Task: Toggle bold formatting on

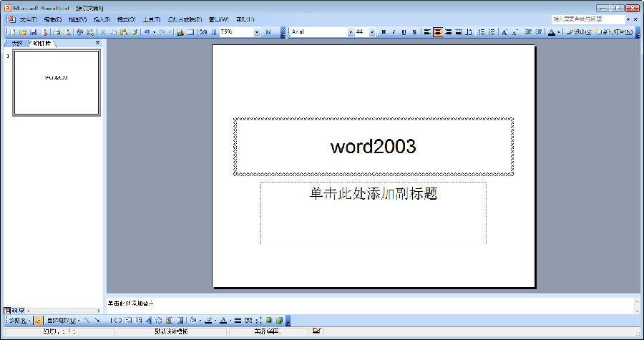Action: pyautogui.click(x=384, y=32)
